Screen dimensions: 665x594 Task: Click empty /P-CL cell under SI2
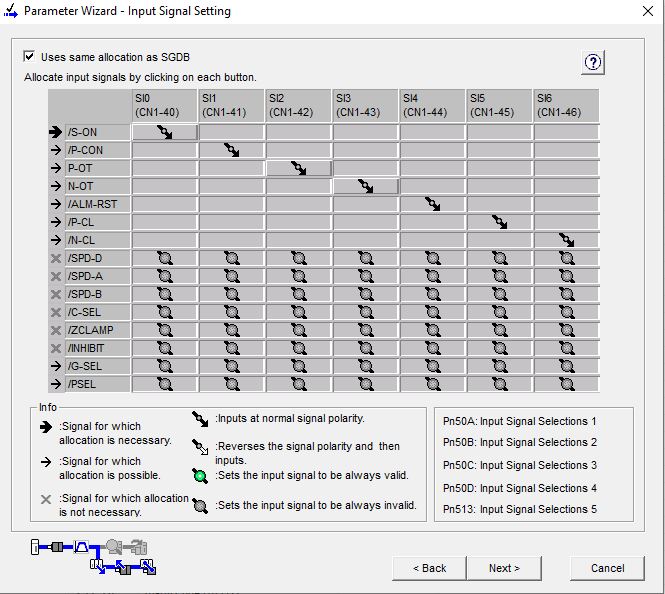tap(299, 222)
